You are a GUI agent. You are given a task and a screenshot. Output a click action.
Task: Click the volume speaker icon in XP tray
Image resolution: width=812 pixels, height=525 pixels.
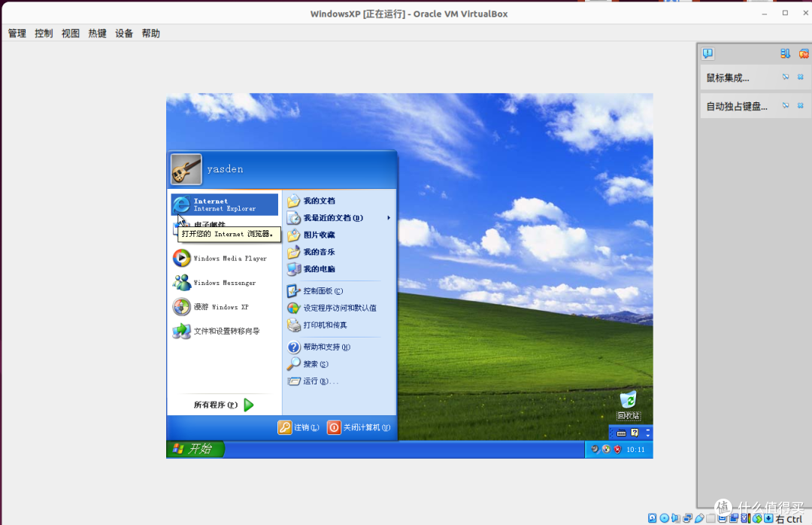595,449
